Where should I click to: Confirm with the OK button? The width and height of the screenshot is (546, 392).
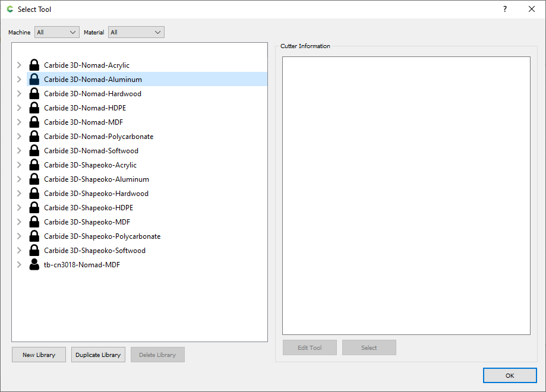coord(510,375)
